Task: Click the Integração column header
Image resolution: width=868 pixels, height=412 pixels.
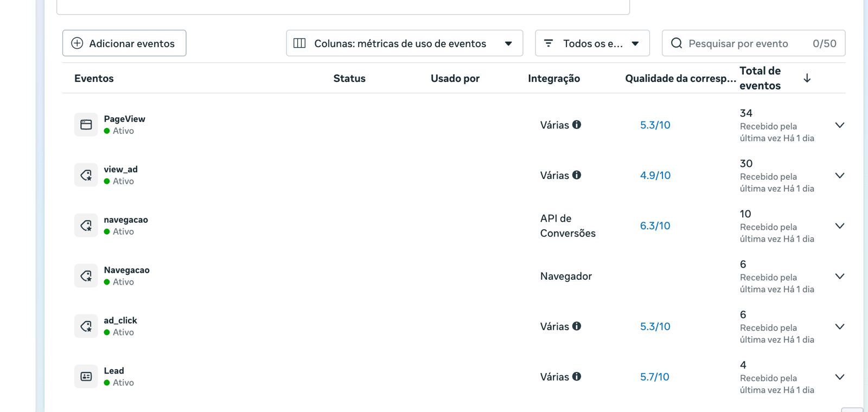Action: pyautogui.click(x=554, y=79)
